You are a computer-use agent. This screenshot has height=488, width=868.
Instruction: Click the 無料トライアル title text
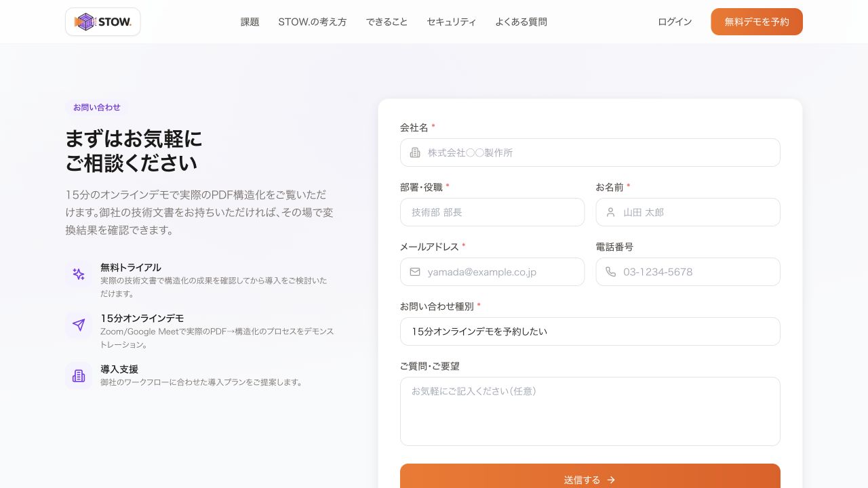[131, 267]
